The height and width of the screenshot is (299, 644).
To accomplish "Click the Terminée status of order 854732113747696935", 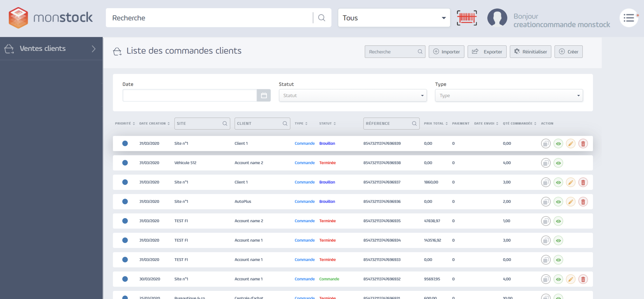I will coord(327,221).
